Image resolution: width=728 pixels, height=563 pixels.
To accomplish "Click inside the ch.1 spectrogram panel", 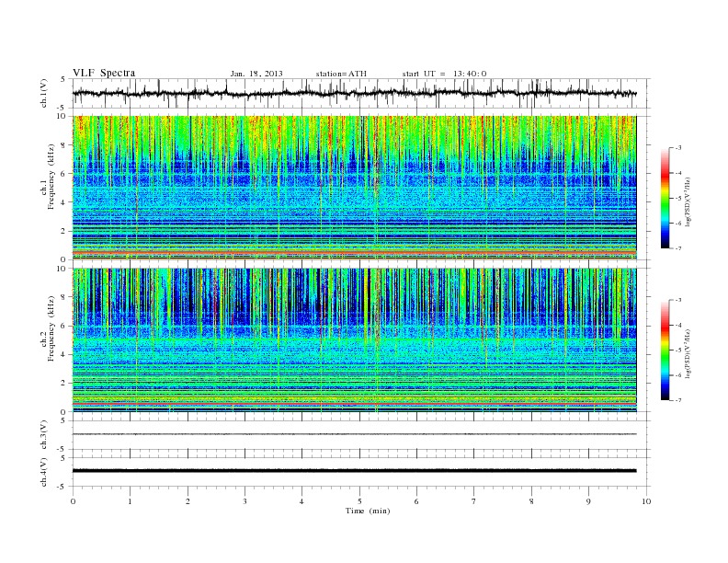I will (354, 188).
